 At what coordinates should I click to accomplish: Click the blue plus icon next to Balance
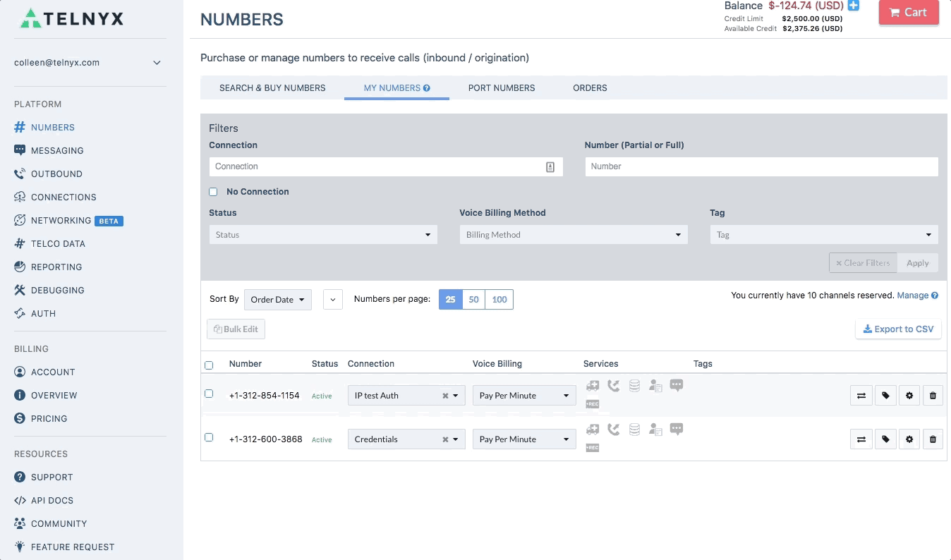coord(854,6)
